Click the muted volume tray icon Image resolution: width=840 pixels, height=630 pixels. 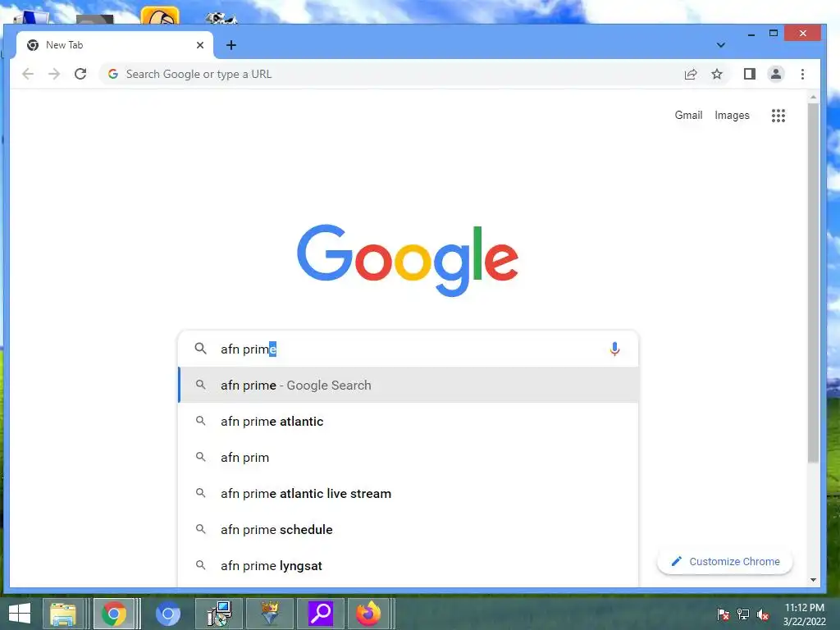[x=763, y=614]
